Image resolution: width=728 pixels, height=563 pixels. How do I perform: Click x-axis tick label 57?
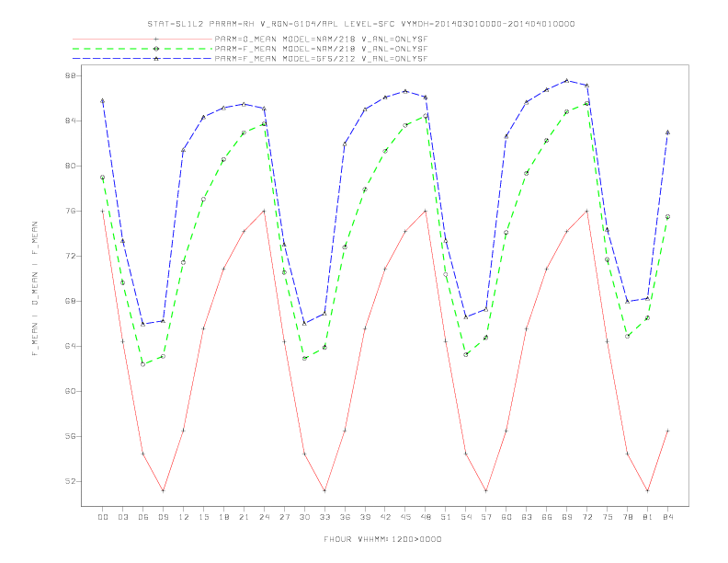coord(486,517)
